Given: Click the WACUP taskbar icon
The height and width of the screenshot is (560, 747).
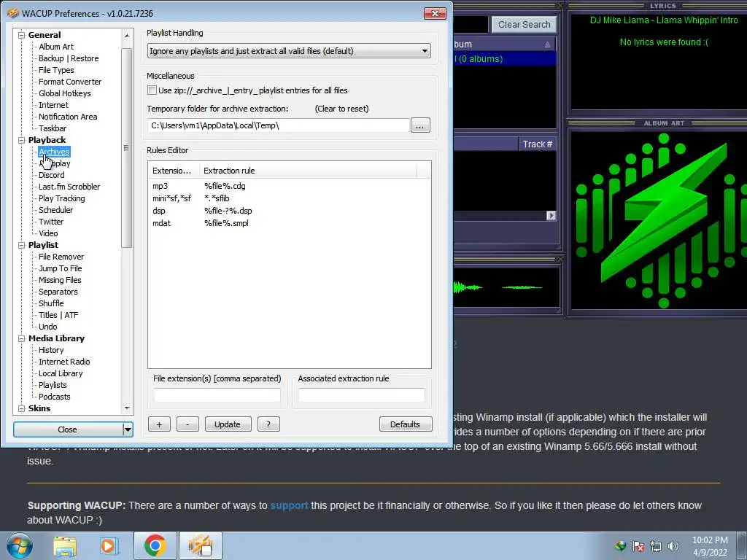Looking at the screenshot, I should coord(200,545).
